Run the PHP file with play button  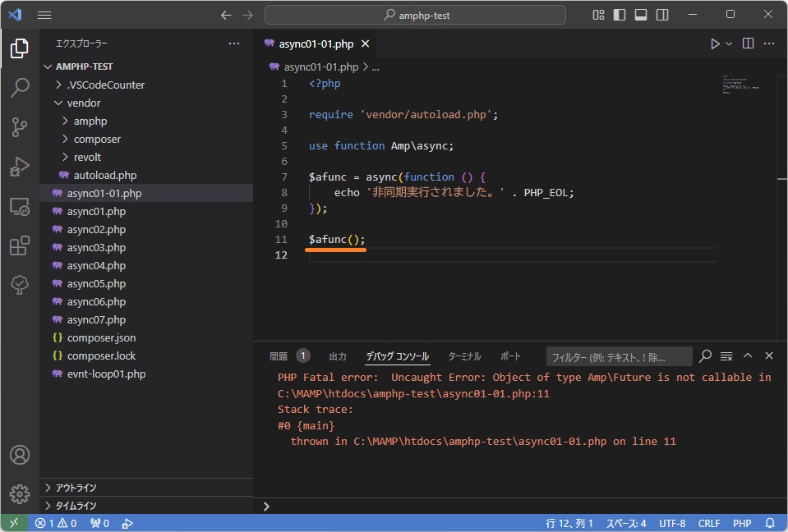tap(715, 44)
